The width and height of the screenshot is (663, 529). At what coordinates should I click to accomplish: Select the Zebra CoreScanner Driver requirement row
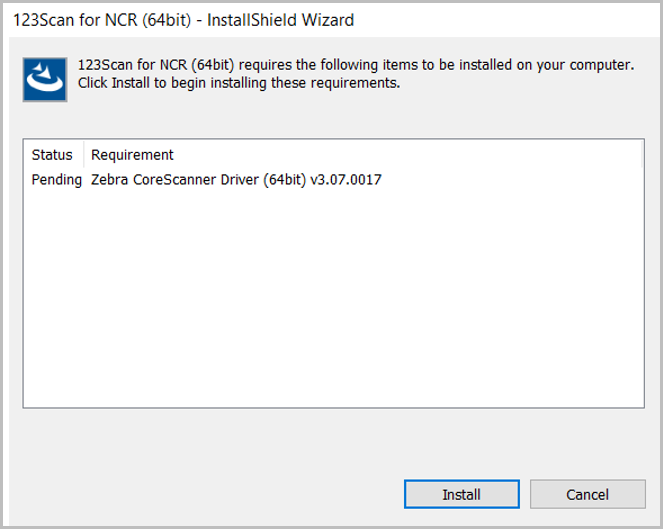(x=333, y=180)
